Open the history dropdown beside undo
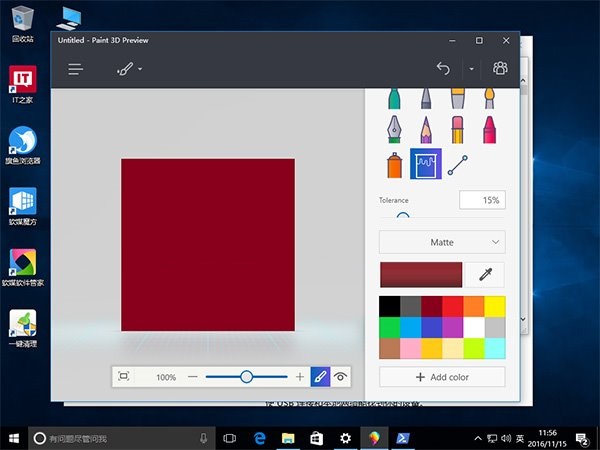This screenshot has width=600, height=450. (471, 69)
